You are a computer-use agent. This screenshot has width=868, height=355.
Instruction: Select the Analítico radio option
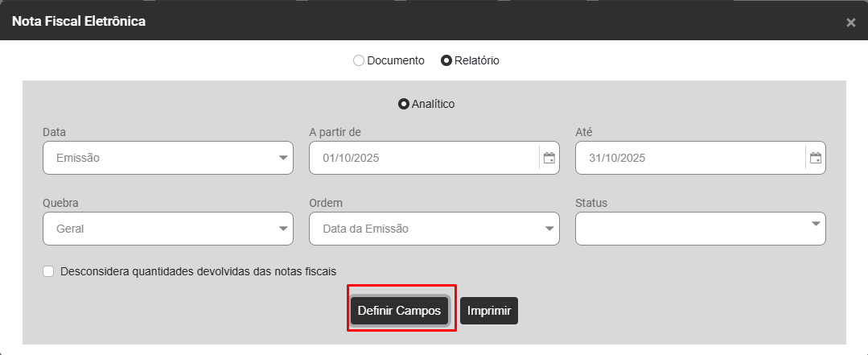point(404,104)
